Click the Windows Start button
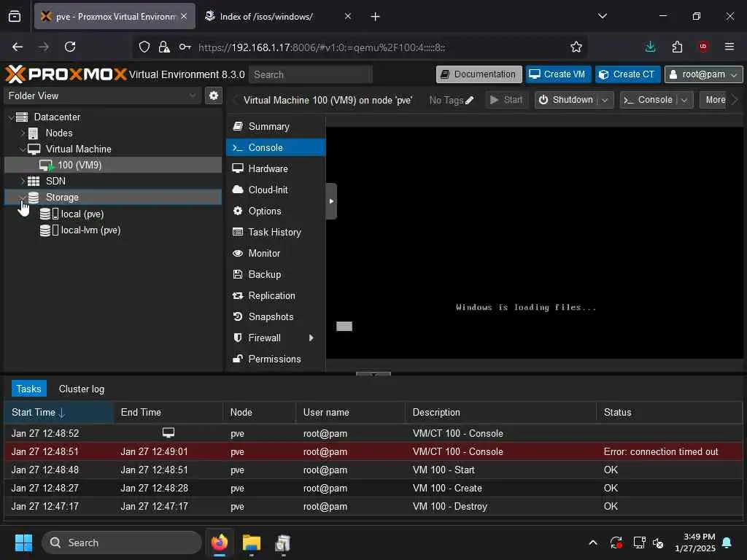This screenshot has height=560, width=747. coord(23,542)
